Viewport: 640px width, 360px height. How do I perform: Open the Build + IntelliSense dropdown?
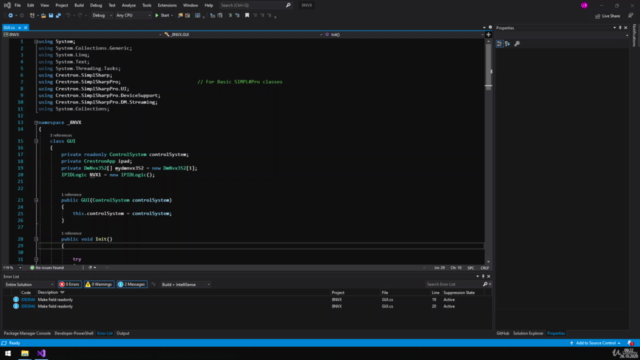(185, 284)
